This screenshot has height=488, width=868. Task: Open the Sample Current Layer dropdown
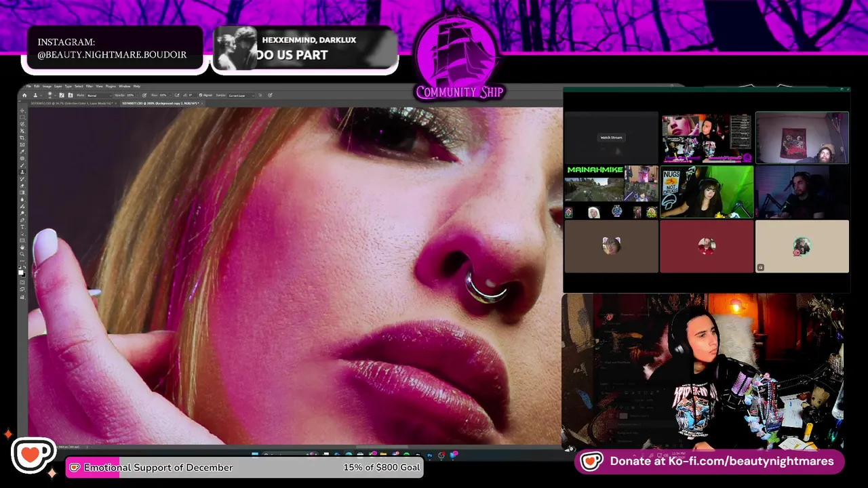click(x=241, y=96)
